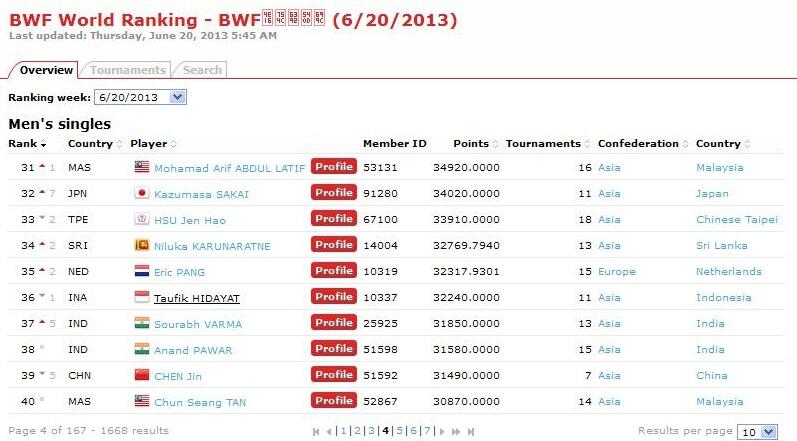Go to page 7 in pager
The image size is (797, 441).
coord(427,431)
